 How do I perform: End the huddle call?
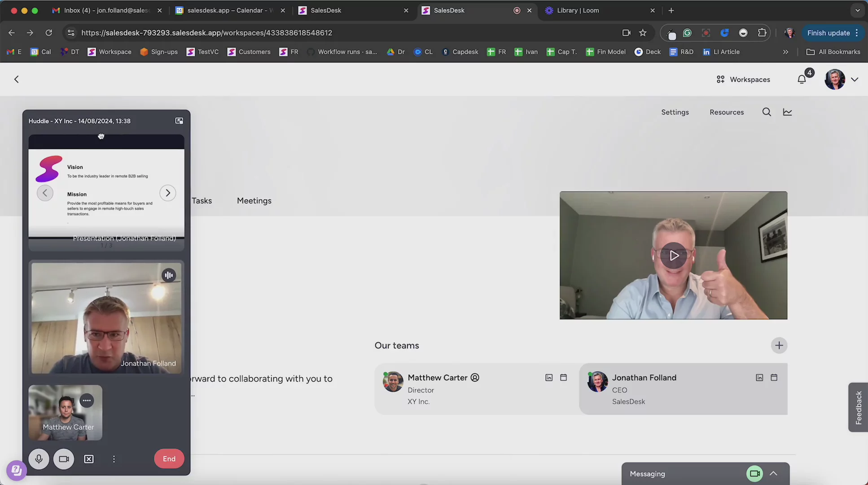(x=169, y=459)
